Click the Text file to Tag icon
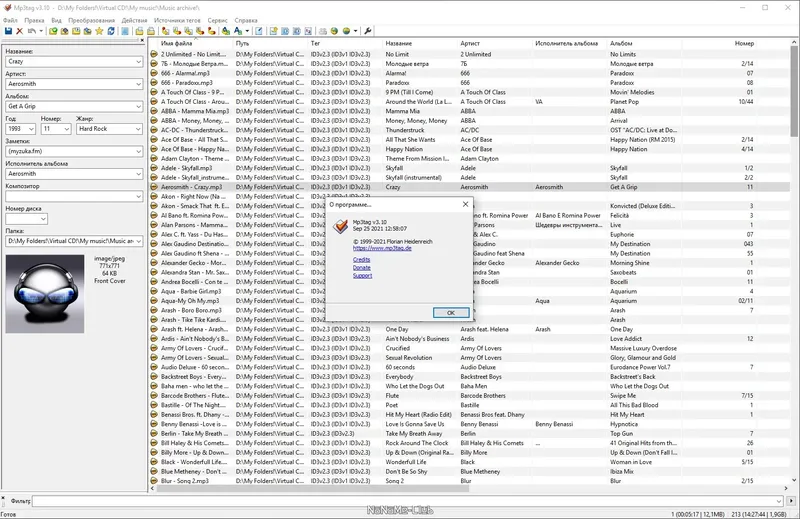Image resolution: width=800 pixels, height=519 pixels. (x=199, y=31)
